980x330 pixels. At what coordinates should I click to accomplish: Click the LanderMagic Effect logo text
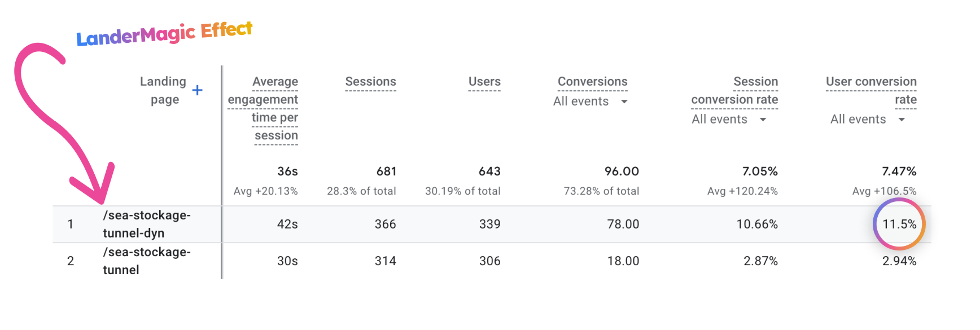[x=164, y=34]
